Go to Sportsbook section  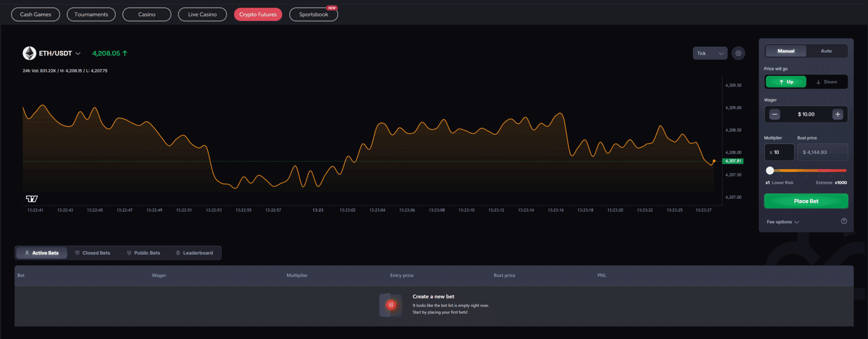(314, 14)
